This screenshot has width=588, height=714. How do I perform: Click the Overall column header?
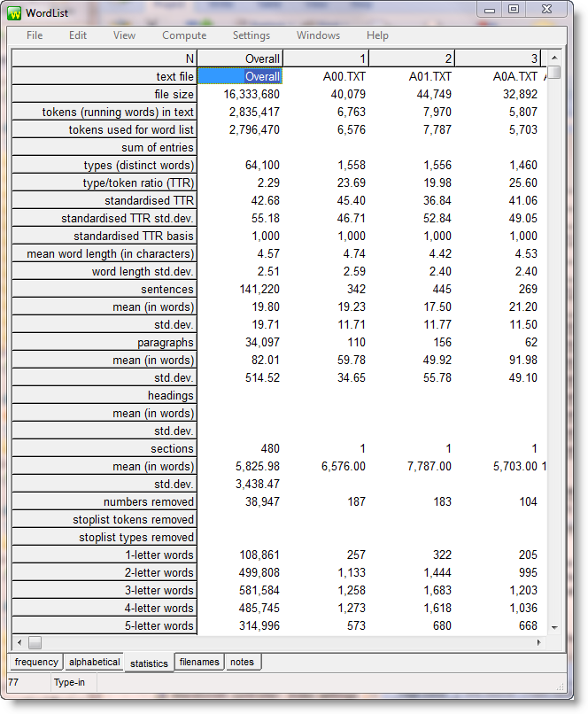[240, 58]
